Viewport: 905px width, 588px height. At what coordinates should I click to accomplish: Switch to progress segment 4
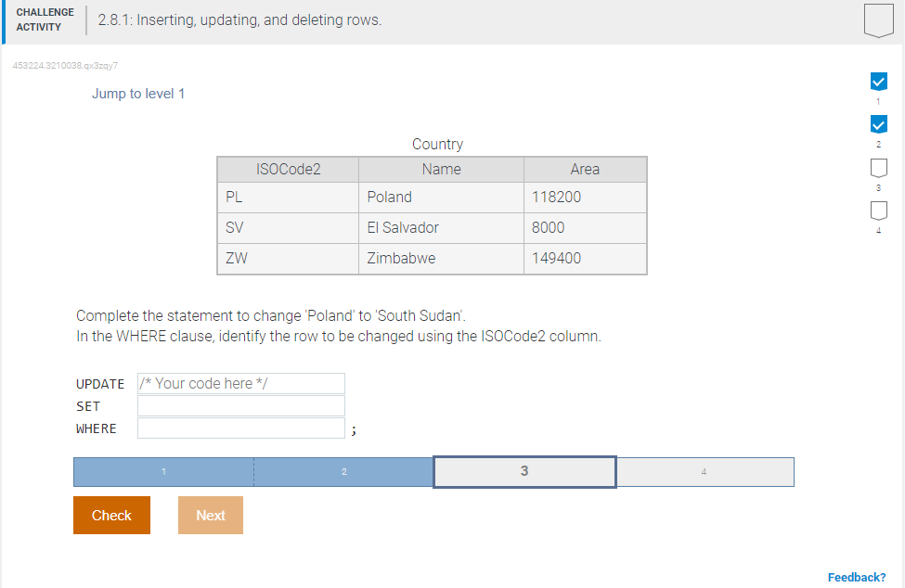click(705, 472)
